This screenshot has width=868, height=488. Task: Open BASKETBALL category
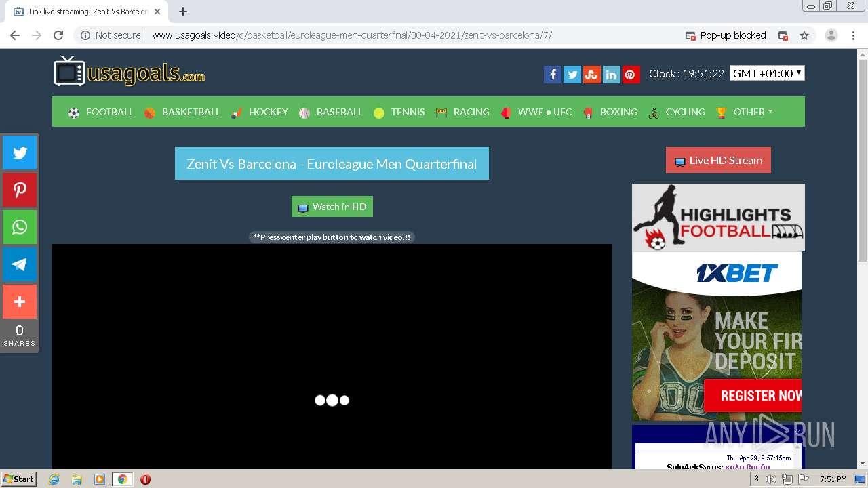[x=182, y=112]
